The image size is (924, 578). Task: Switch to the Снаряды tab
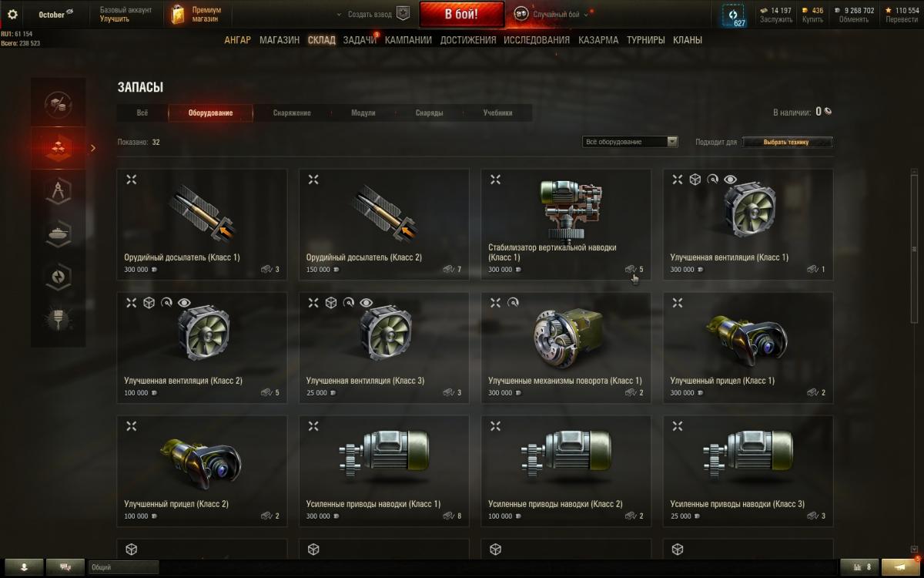tap(429, 113)
